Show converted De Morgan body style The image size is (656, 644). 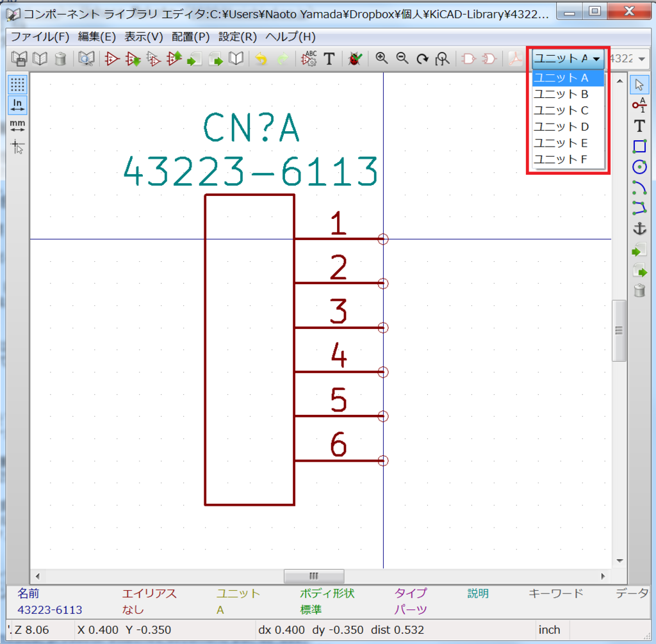point(489,58)
